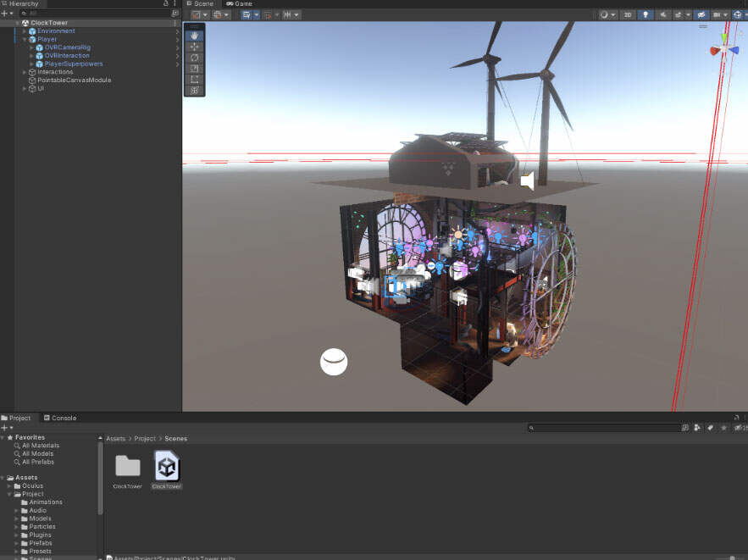Click the audio source speaker gizmo

(x=527, y=180)
